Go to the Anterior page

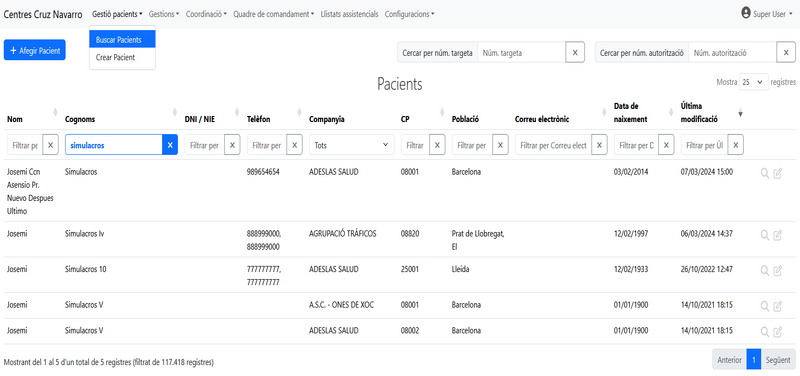coord(729,360)
